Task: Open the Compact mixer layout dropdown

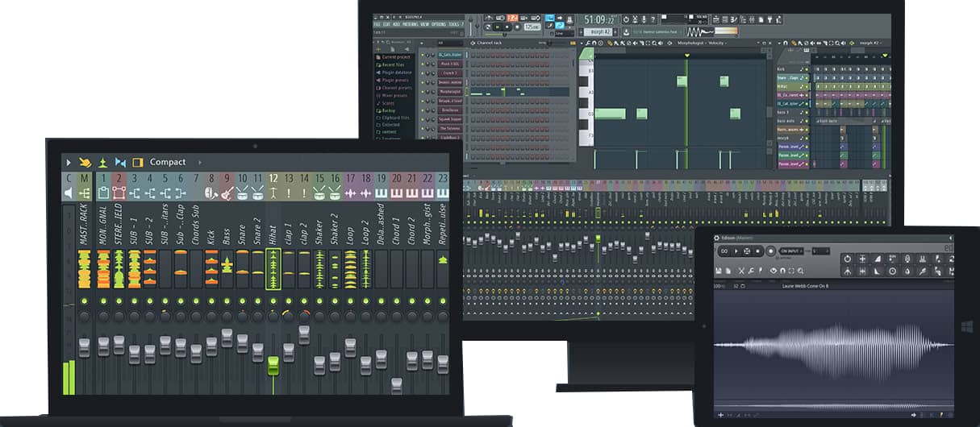Action: point(167,162)
